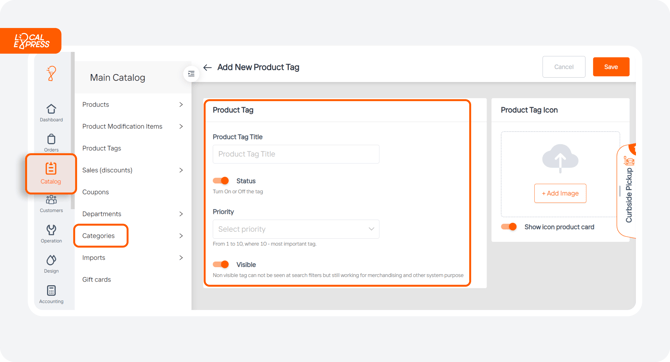The height and width of the screenshot is (362, 670).
Task: Expand the Departments submenu chevron
Action: tap(181, 214)
